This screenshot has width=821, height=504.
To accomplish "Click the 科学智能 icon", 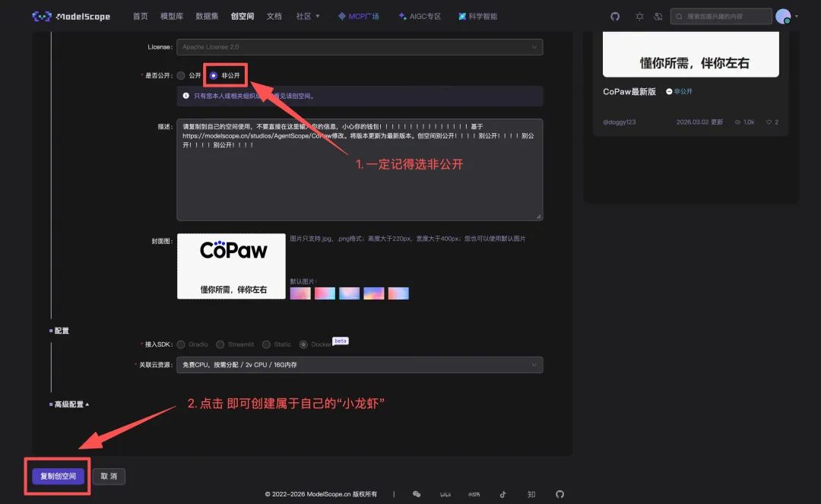I will pyautogui.click(x=462, y=16).
